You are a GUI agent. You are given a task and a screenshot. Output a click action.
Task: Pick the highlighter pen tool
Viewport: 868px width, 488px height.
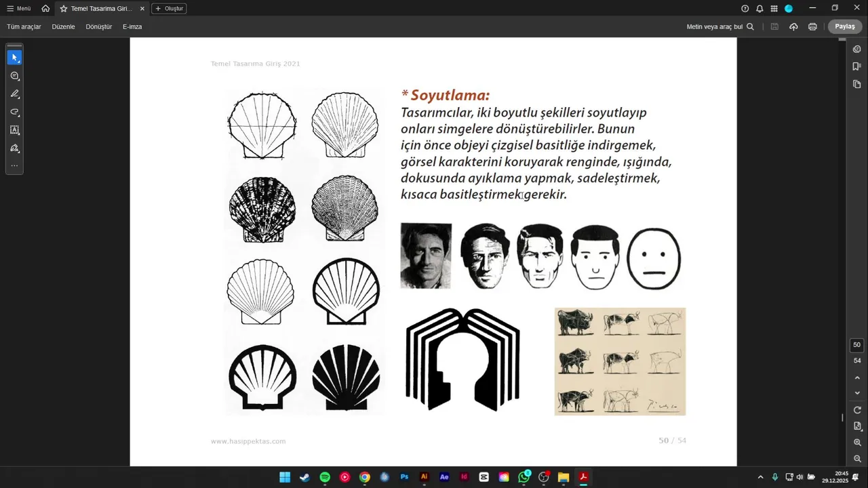14,94
